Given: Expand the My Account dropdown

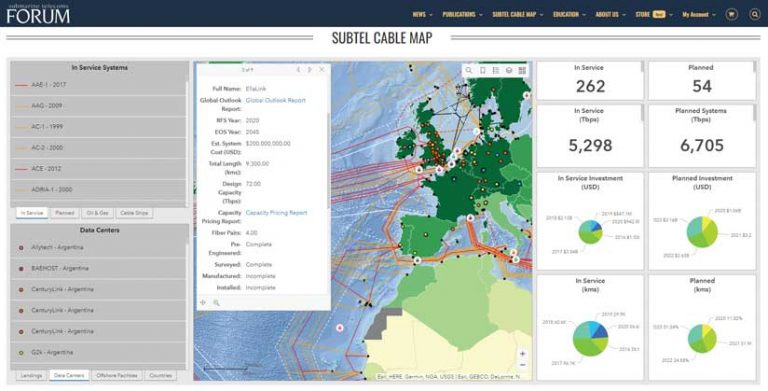Looking at the screenshot, I should 699,15.
